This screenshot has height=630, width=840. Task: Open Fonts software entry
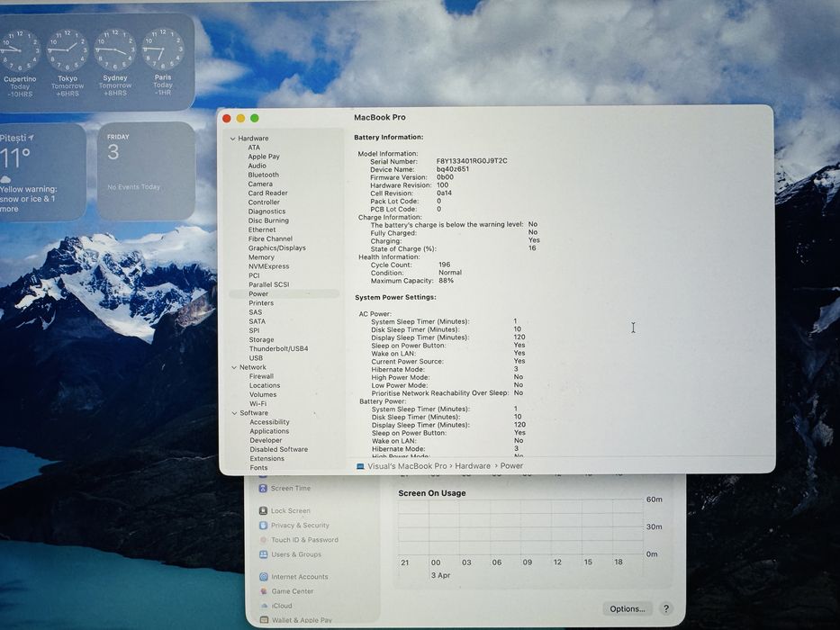[258, 468]
